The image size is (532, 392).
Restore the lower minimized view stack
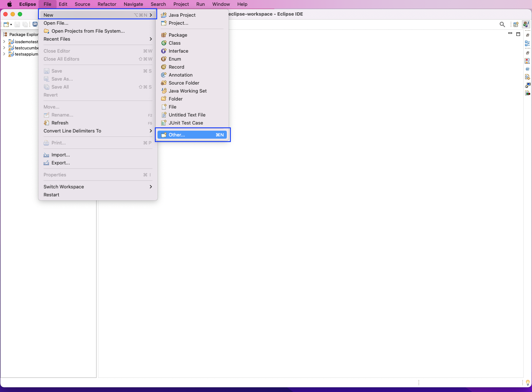(528, 53)
